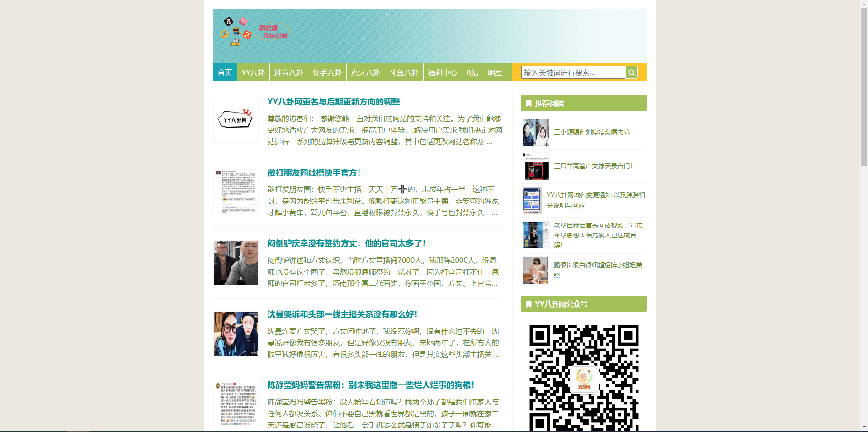
Task: Click the search magnifier icon button
Action: 632,72
